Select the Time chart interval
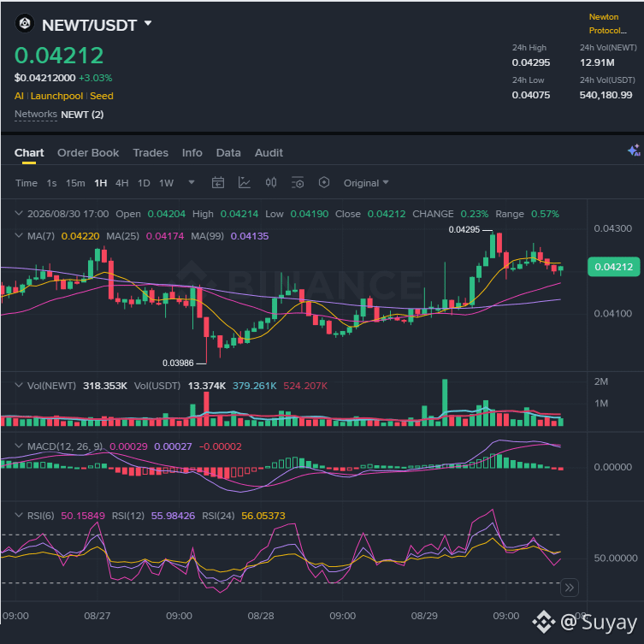This screenshot has width=644, height=644. coord(27,183)
